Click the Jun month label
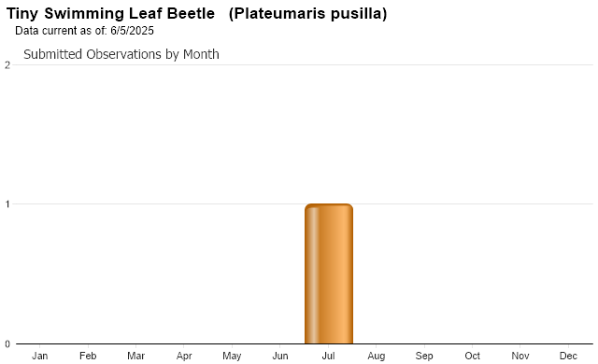 (x=280, y=356)
